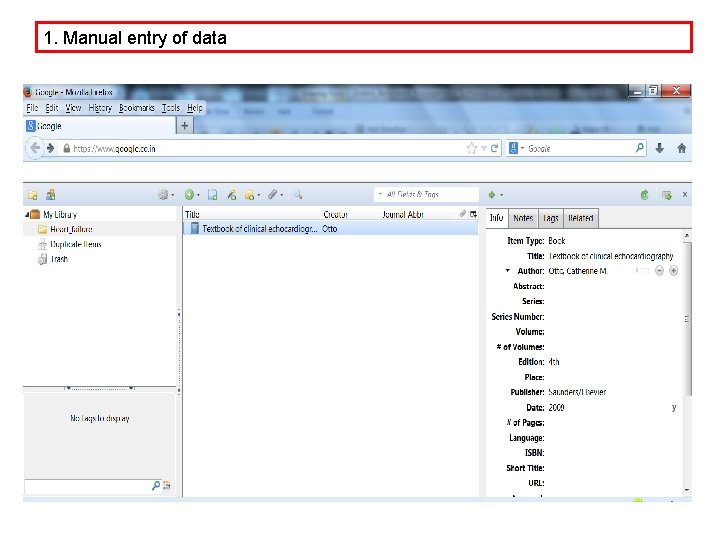Open the Firefox View menu

(x=73, y=108)
